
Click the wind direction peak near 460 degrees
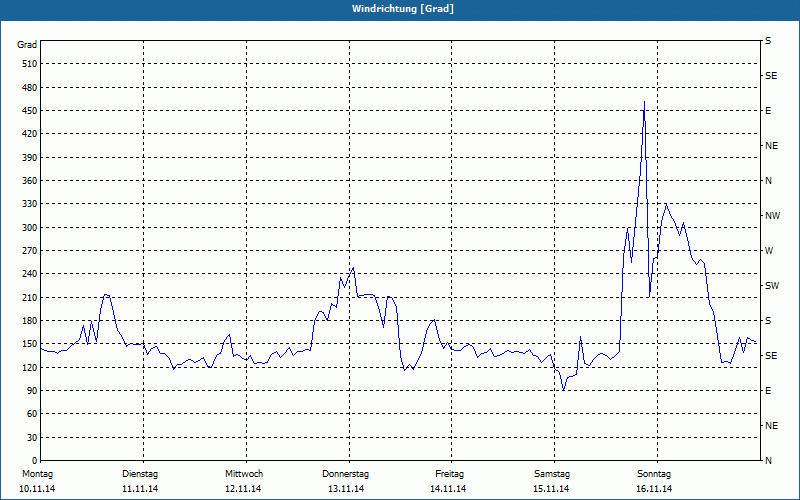(x=644, y=102)
